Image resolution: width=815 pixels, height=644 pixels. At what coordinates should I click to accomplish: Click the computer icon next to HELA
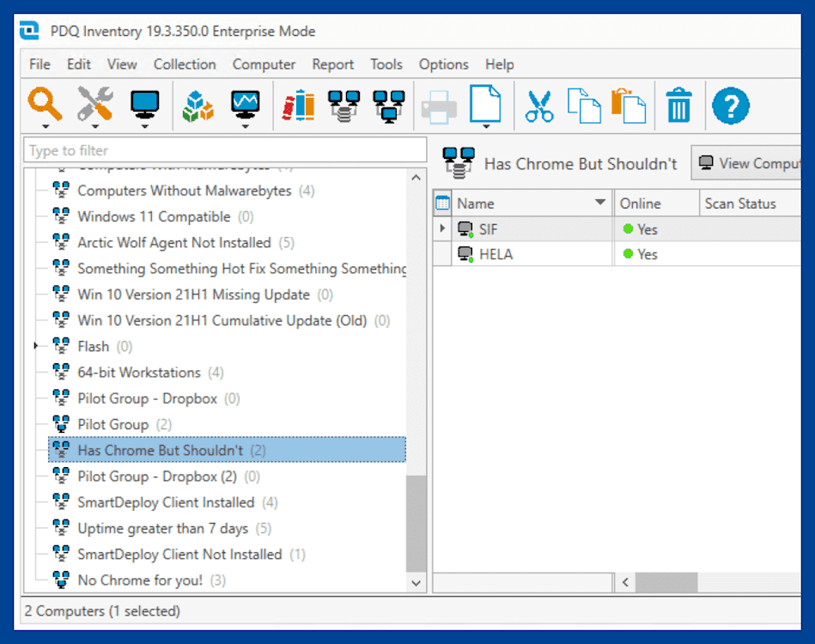pyautogui.click(x=465, y=254)
